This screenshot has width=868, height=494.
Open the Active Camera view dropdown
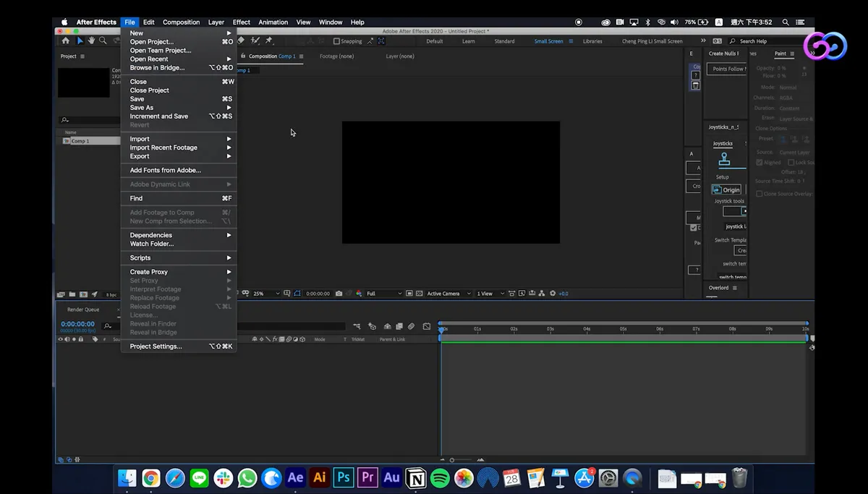point(448,294)
